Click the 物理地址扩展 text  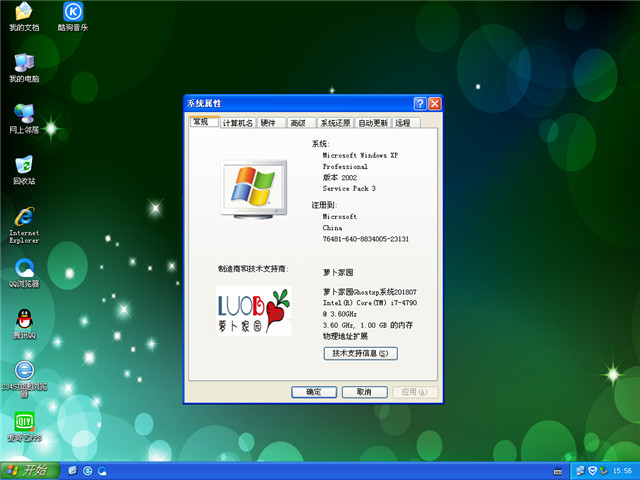tap(345, 336)
